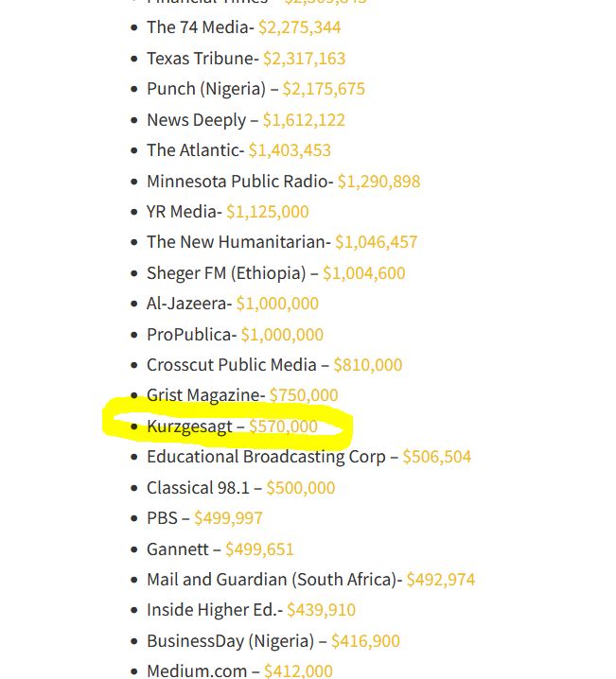
Task: Open Mail and Guardian $492,974 link
Action: (441, 580)
